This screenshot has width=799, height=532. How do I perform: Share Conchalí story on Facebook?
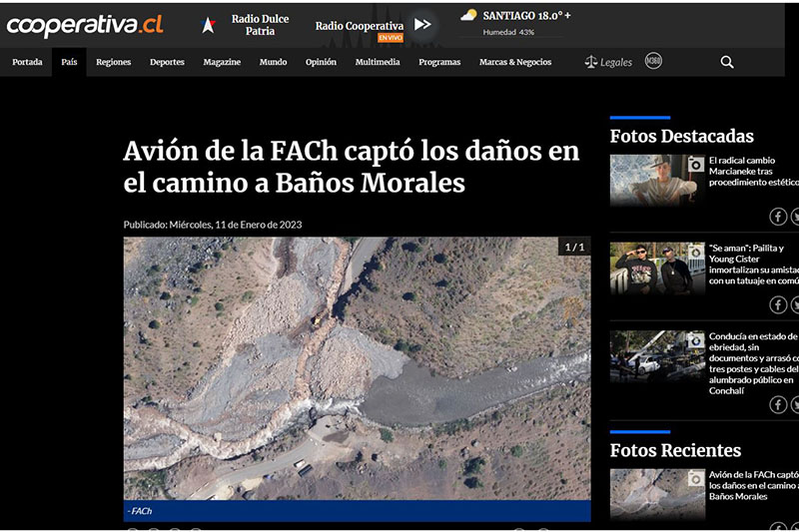click(778, 405)
